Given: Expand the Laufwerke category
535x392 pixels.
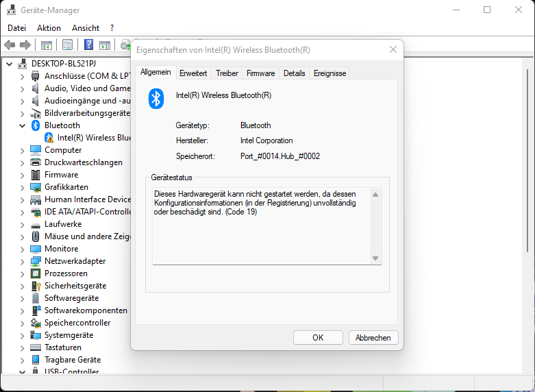Looking at the screenshot, I should point(22,225).
